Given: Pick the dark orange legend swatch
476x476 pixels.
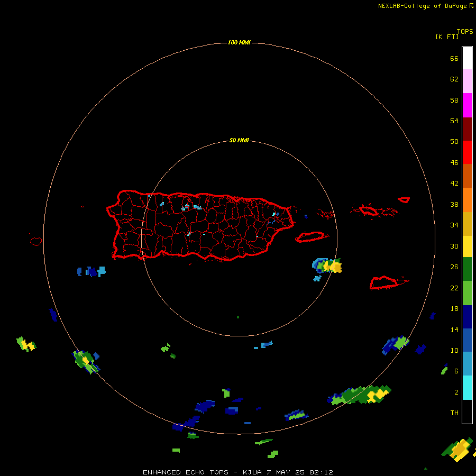Looking at the screenshot, I should coord(467,176).
